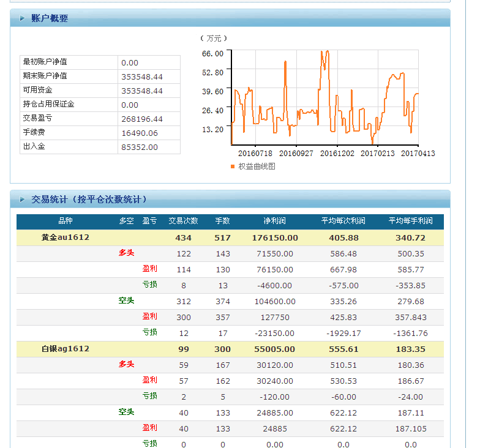
Task: Click the 交易盈亏 value 268196.44
Action: [142, 119]
